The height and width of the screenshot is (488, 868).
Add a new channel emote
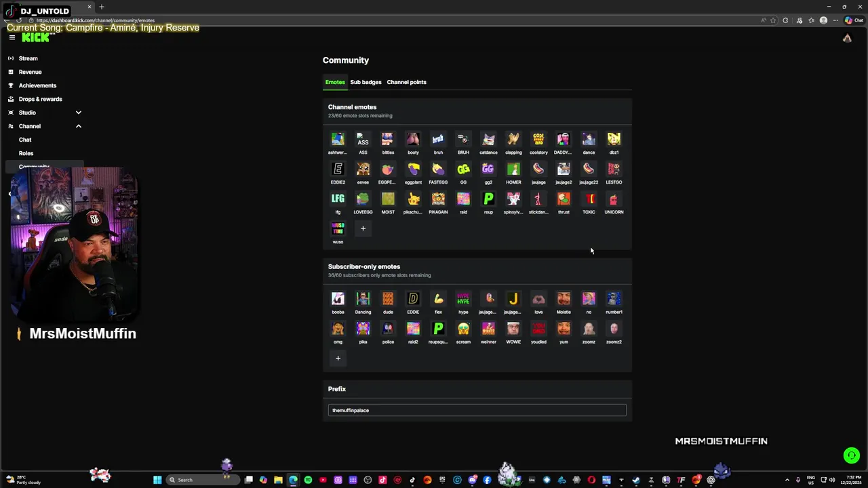[x=363, y=228]
